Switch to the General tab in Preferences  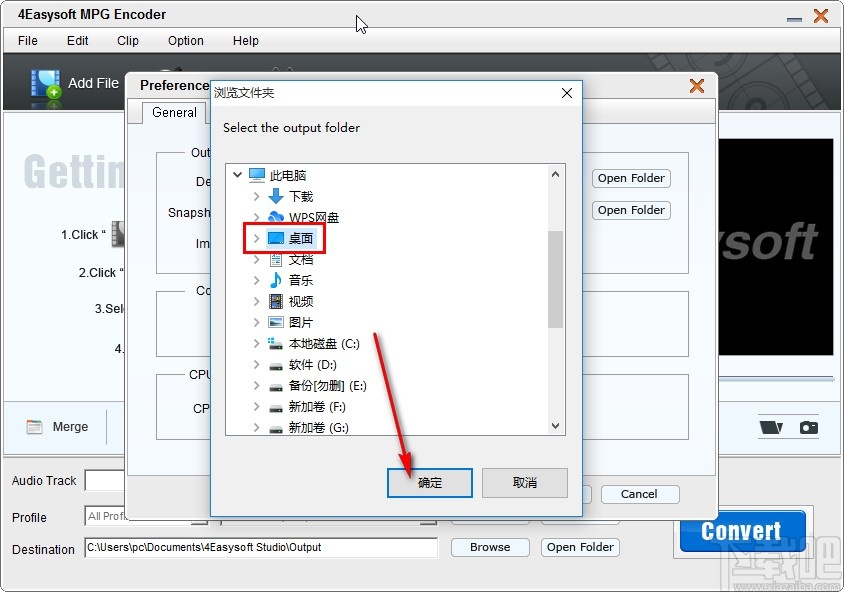tap(174, 112)
